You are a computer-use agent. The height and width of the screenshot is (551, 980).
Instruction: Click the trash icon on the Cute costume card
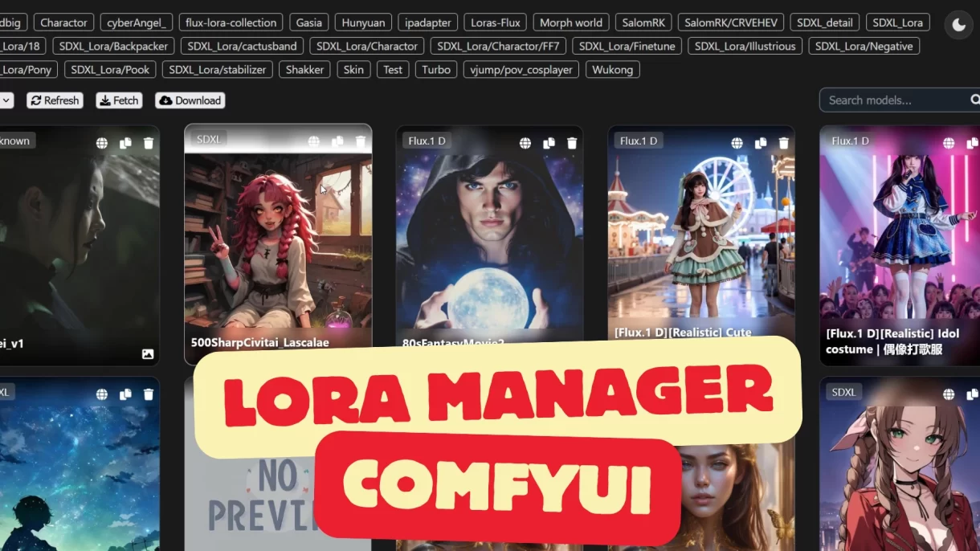[x=783, y=143]
